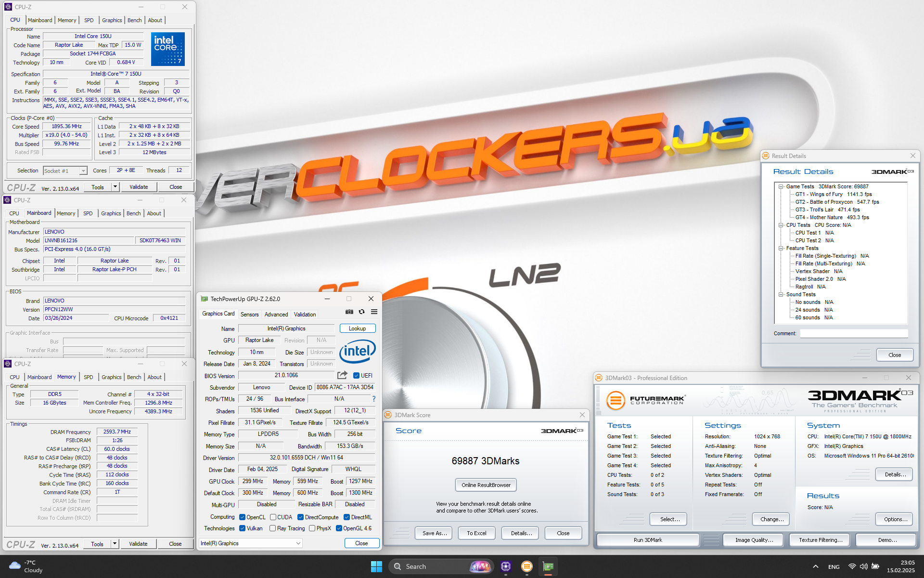Collapse the Sound Tests tree node
This screenshot has width=924, height=578.
tap(781, 294)
